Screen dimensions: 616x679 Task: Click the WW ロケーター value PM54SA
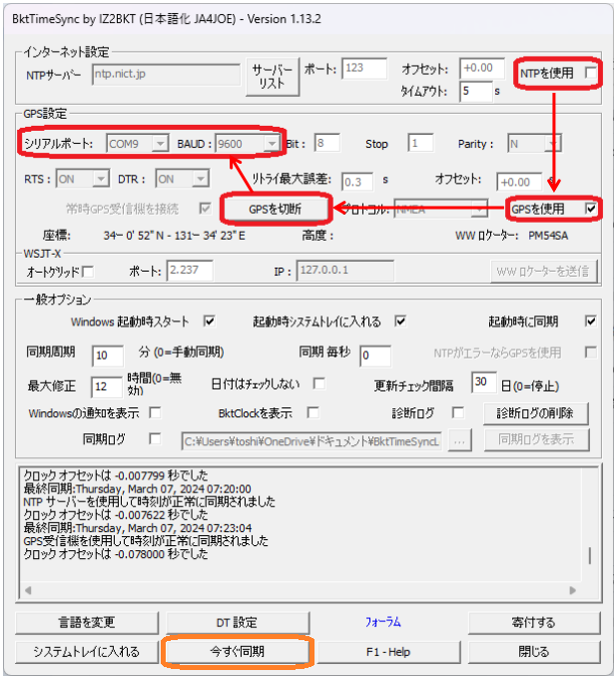548,236
